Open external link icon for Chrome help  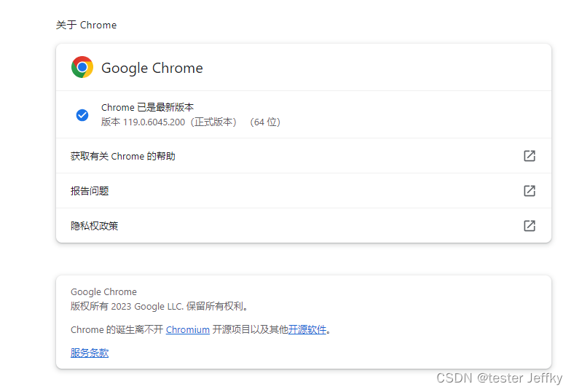click(x=530, y=156)
